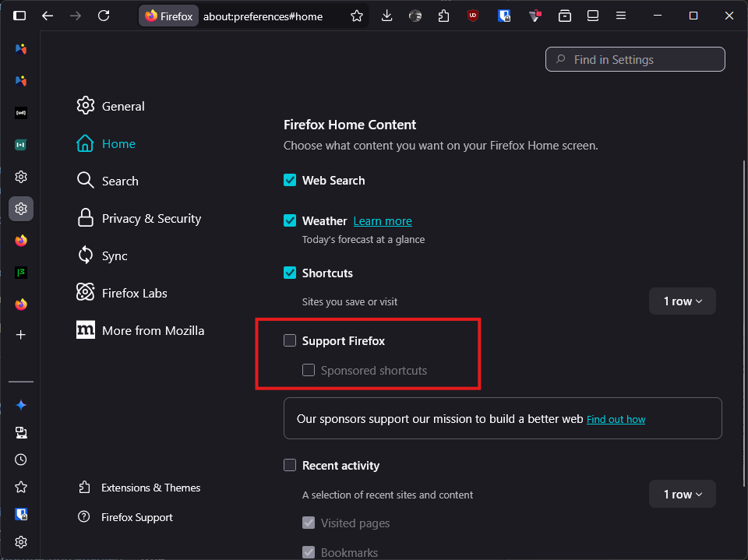
Task: Click the Weather Learn more link
Action: click(383, 221)
